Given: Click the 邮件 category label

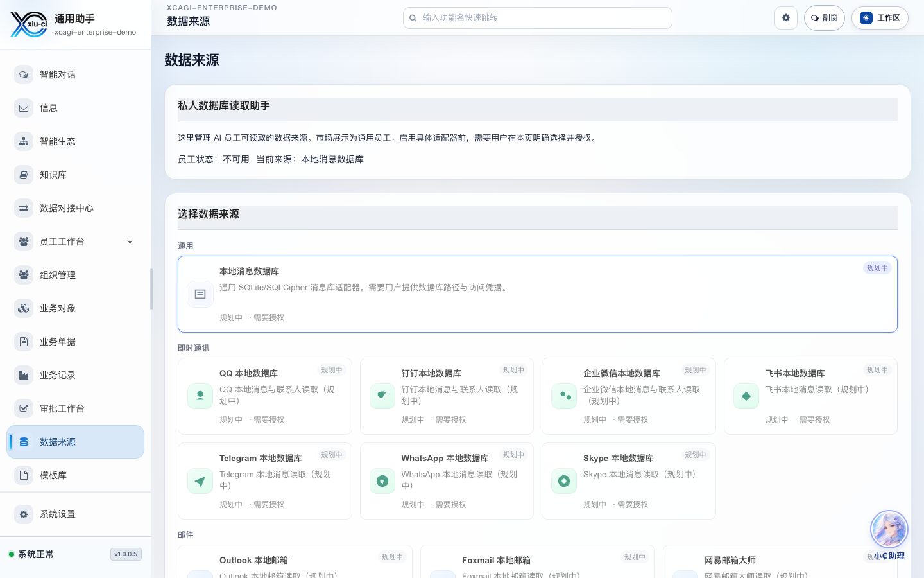Looking at the screenshot, I should (x=185, y=534).
